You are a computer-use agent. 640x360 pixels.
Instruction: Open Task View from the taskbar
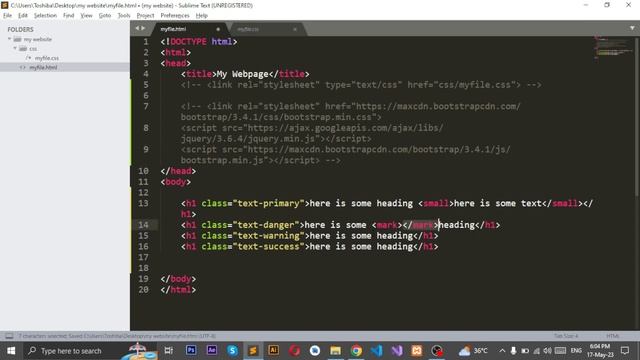[169, 351]
